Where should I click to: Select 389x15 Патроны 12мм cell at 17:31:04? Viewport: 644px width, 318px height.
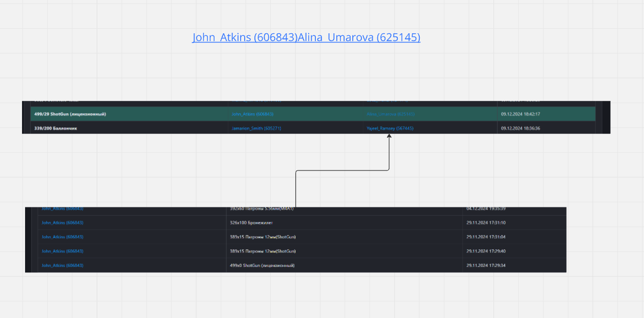[263, 237]
